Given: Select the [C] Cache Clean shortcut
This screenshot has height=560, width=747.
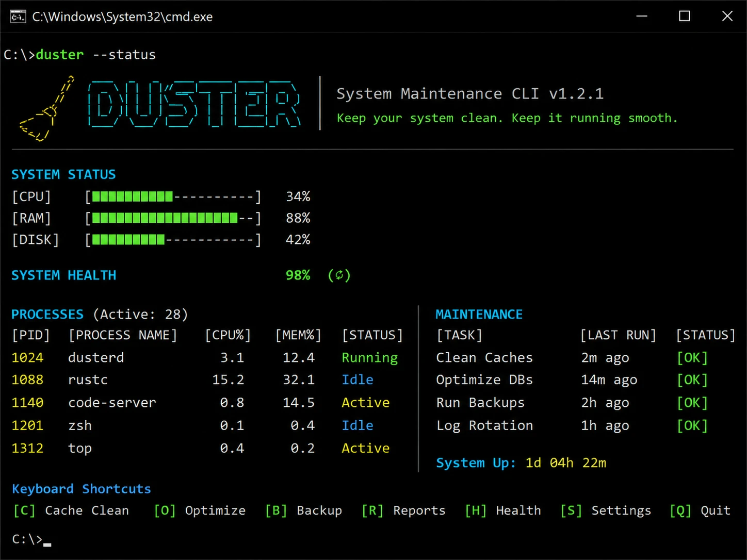Looking at the screenshot, I should (x=71, y=510).
